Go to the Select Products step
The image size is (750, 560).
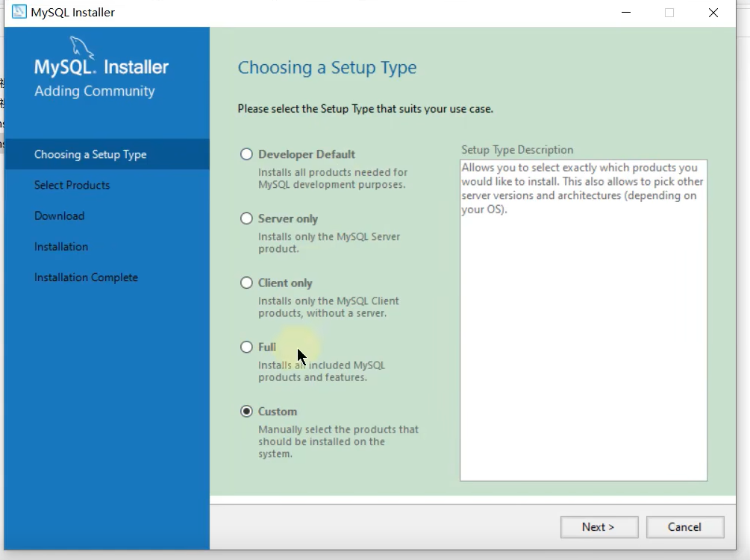72,185
